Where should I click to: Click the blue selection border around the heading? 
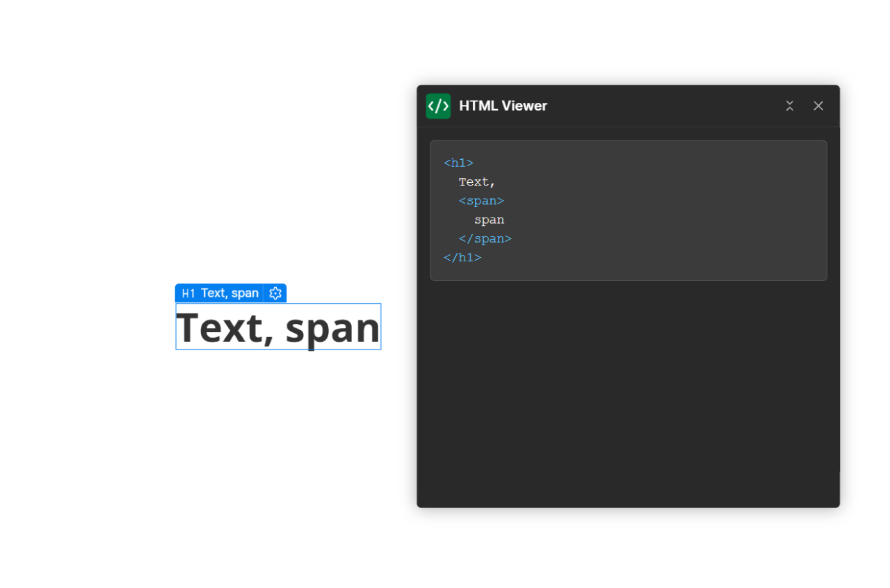278,304
